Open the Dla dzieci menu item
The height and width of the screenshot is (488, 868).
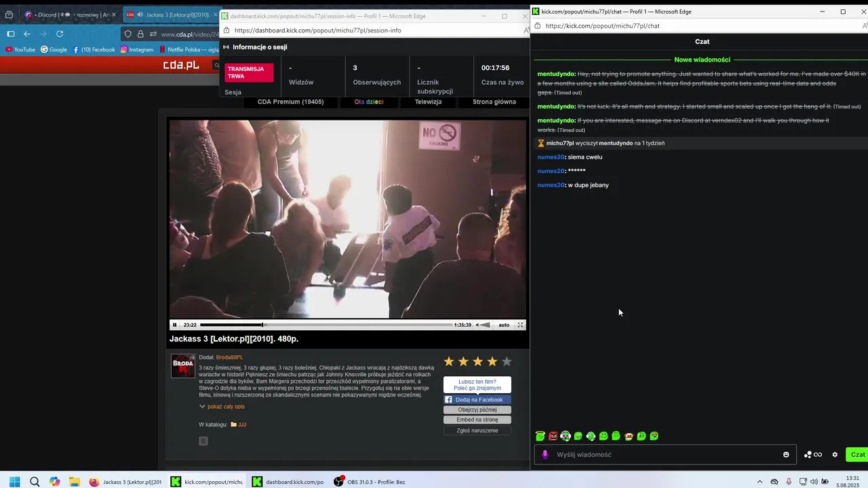(x=369, y=102)
